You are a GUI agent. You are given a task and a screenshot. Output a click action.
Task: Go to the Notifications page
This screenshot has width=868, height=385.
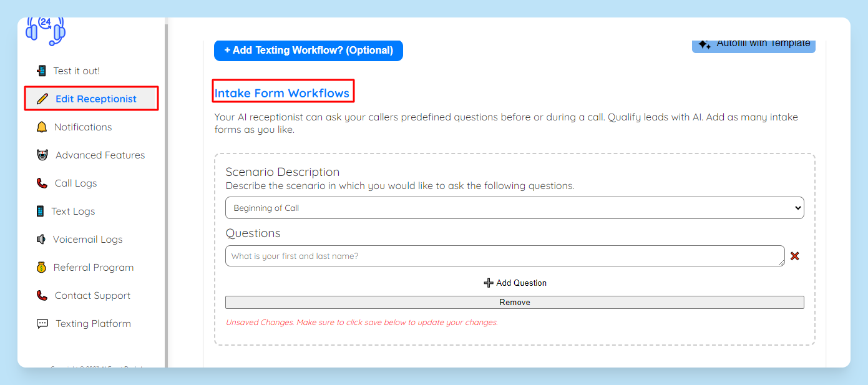(83, 127)
